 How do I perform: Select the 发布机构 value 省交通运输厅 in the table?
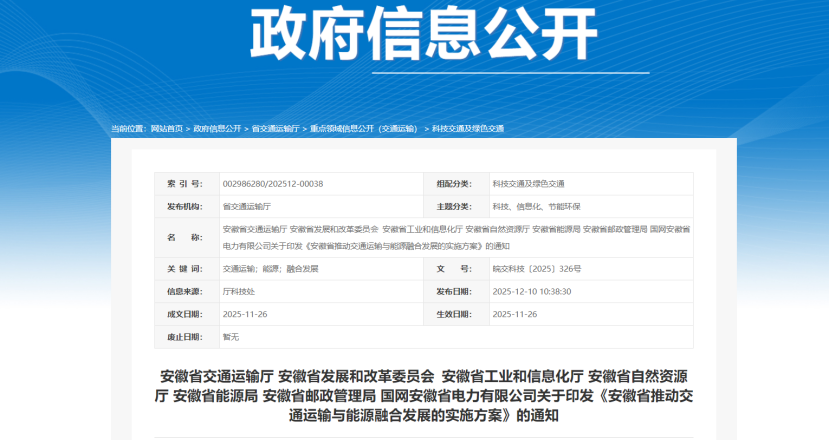tap(246, 206)
